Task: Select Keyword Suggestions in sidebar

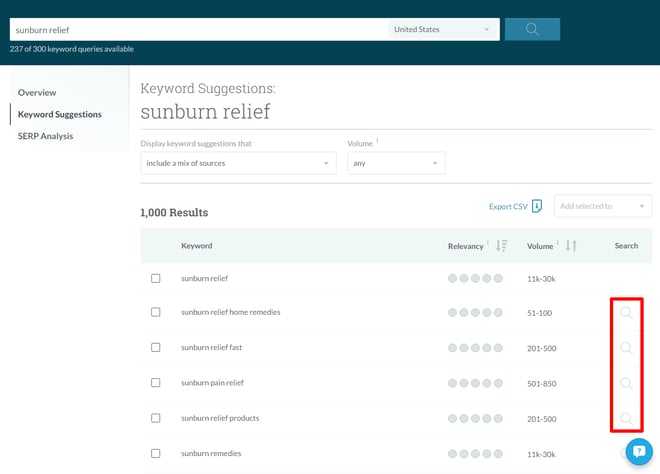Action: coord(60,115)
